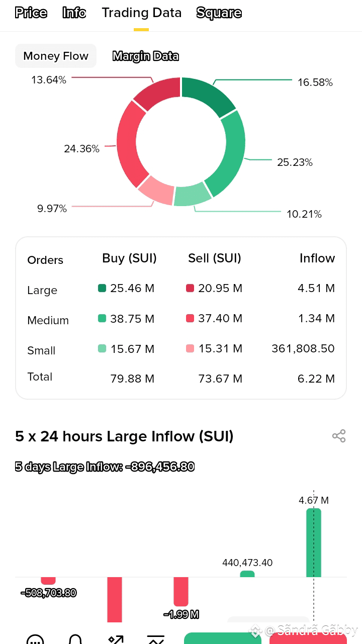Switch to the Info tab
This screenshot has width=362, height=644.
[x=74, y=13]
